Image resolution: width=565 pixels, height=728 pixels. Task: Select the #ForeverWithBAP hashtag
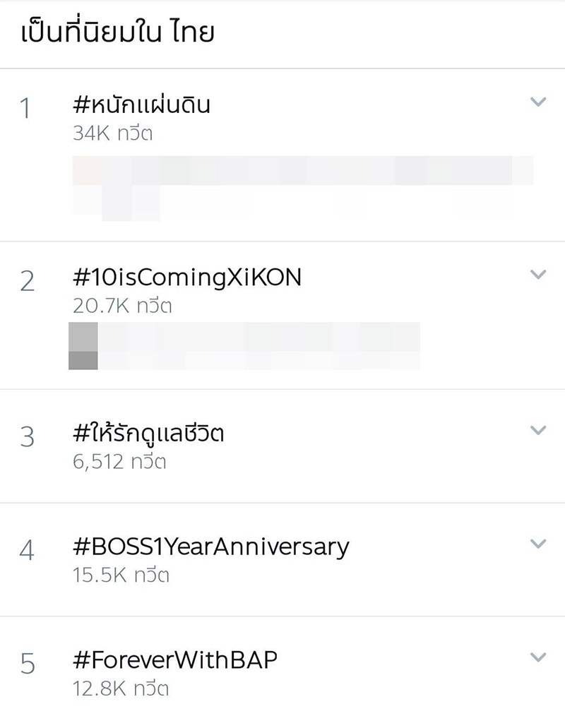coord(174,660)
